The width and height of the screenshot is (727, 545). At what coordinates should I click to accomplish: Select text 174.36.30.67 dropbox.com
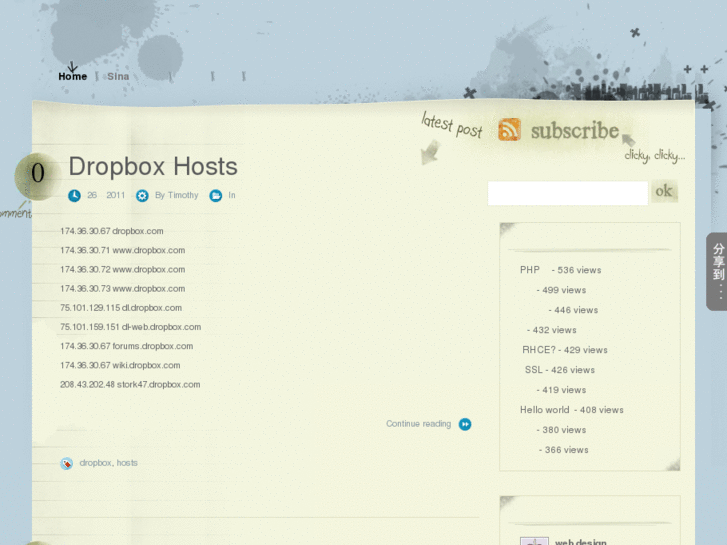point(112,231)
